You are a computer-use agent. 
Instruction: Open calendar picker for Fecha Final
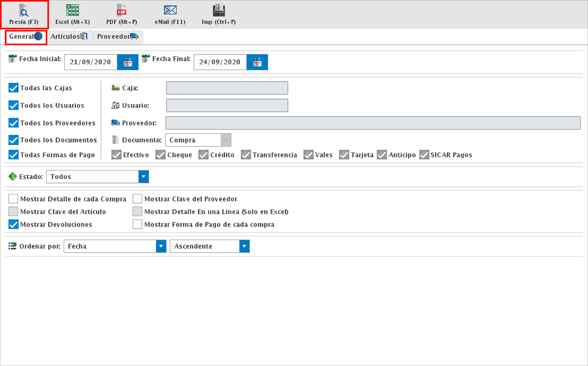(x=257, y=62)
